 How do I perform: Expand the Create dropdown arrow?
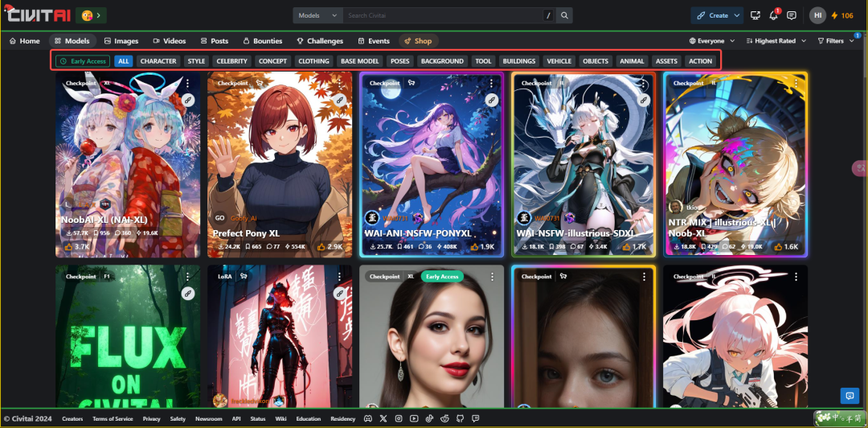pos(736,15)
